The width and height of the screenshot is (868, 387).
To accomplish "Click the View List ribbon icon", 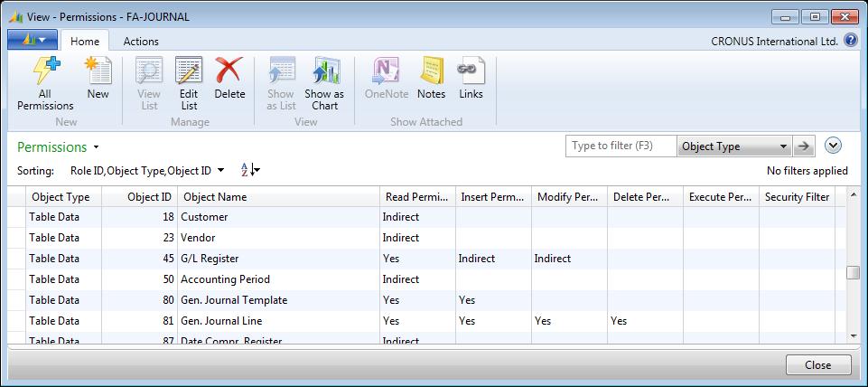I will pos(149,83).
